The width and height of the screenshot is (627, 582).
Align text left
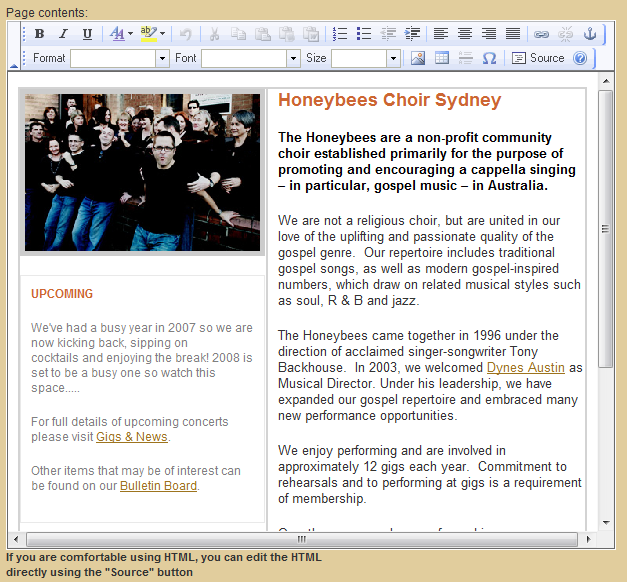coord(441,34)
